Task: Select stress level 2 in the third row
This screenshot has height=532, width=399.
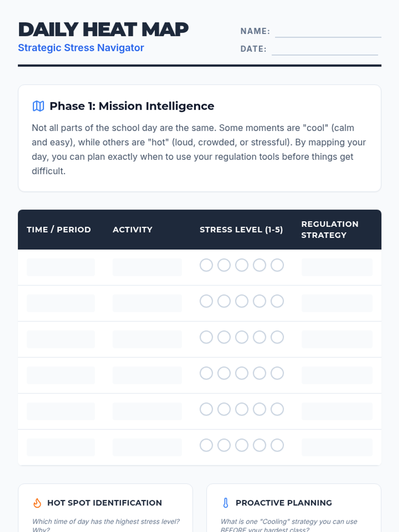Action: pyautogui.click(x=224, y=337)
